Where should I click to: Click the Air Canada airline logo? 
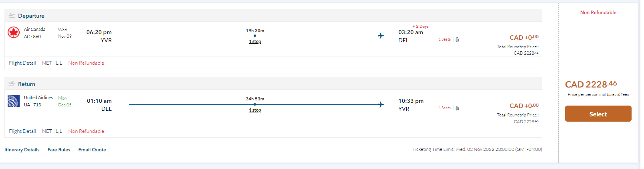point(14,33)
